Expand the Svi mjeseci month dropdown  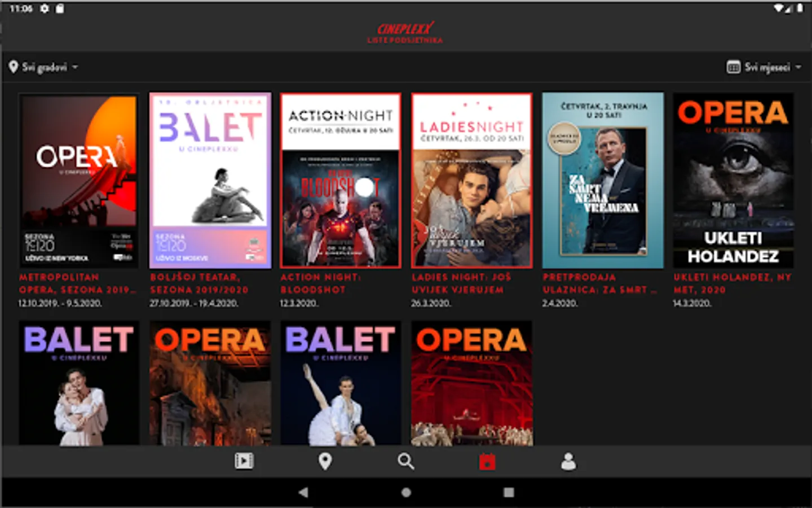point(764,67)
